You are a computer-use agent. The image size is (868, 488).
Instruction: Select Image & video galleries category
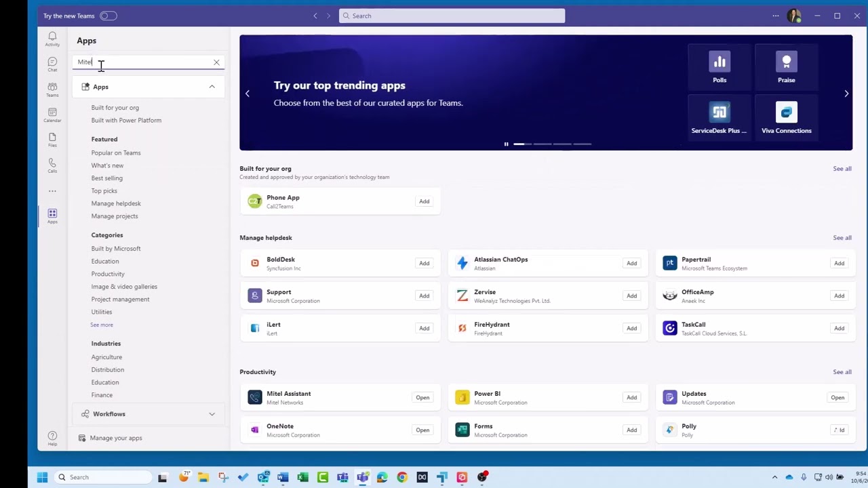point(124,287)
